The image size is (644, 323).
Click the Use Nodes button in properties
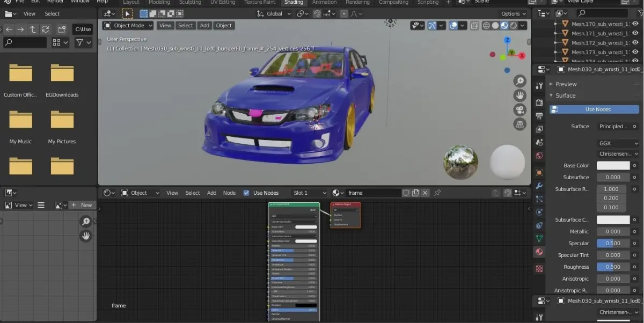[594, 109]
